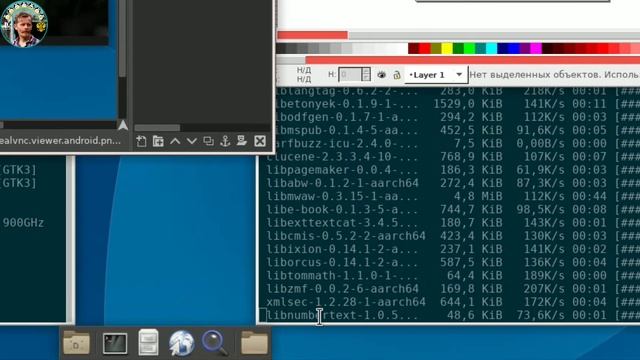Pick the bright red palette swatch
This screenshot has width=640, height=360.
[x=424, y=49]
